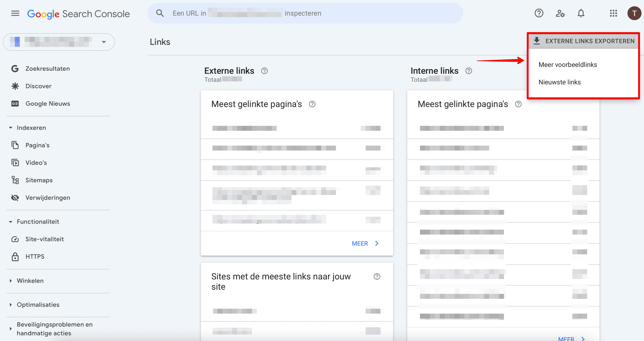Click the HTTPS padlock icon
The width and height of the screenshot is (644, 341).
(x=15, y=257)
